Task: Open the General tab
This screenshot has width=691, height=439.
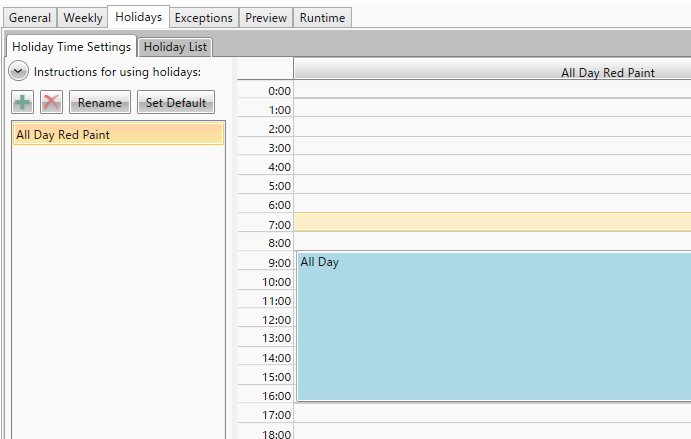Action: (30, 18)
